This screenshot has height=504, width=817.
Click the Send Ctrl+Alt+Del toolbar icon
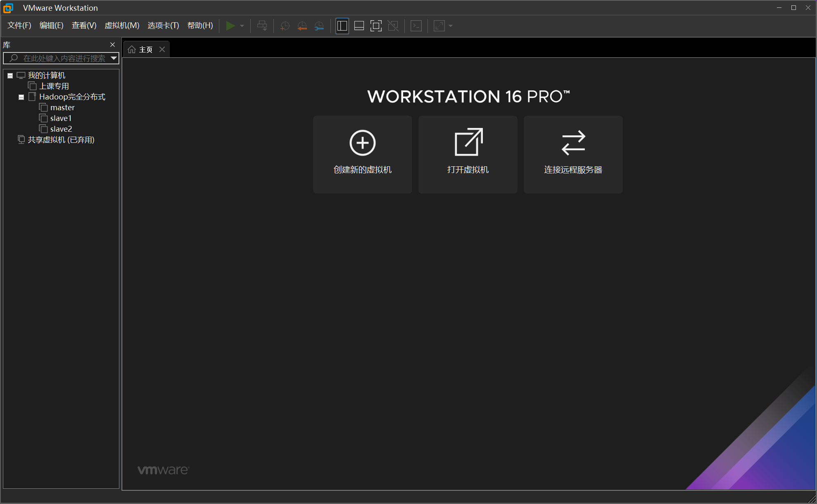(x=262, y=26)
